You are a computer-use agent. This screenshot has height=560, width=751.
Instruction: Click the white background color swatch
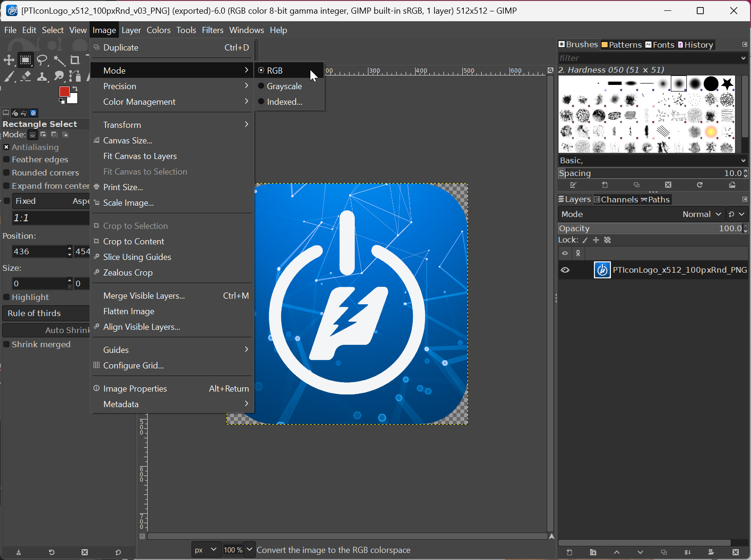tap(74, 100)
